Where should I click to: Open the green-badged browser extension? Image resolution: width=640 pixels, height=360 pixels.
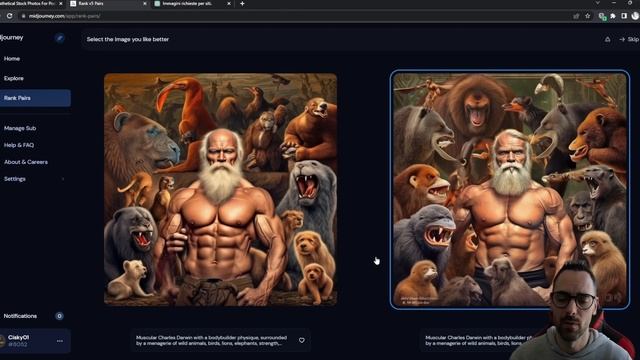pos(602,16)
